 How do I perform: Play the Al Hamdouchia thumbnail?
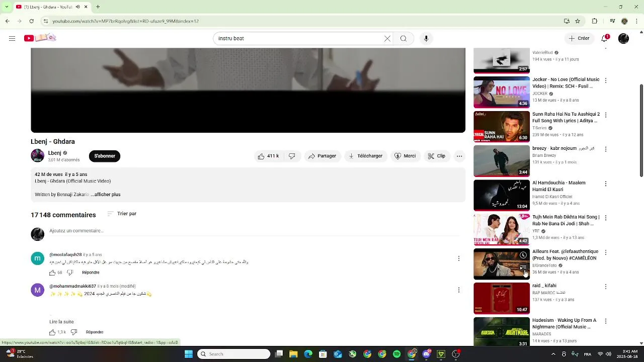click(502, 195)
